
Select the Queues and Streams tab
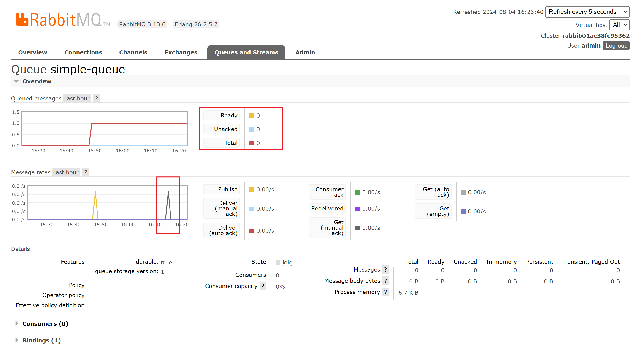[246, 52]
